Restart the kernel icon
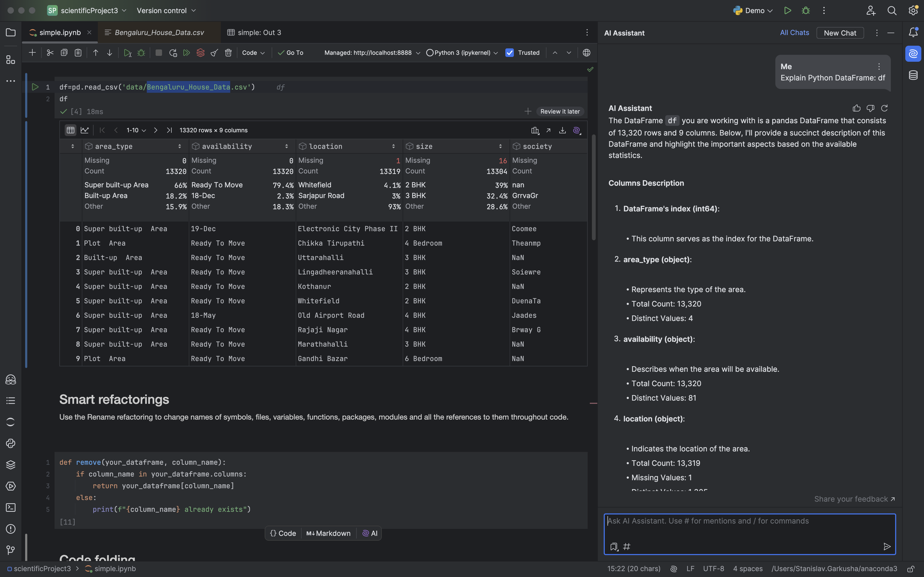 click(x=173, y=53)
